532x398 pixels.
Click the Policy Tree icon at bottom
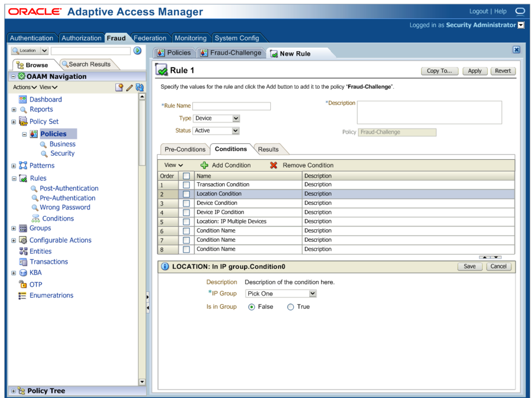tap(21, 391)
